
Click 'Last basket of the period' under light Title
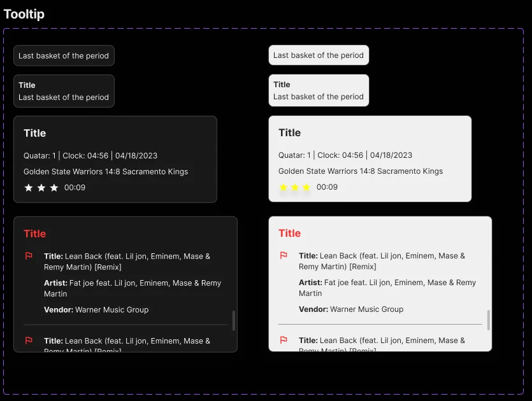pos(319,97)
